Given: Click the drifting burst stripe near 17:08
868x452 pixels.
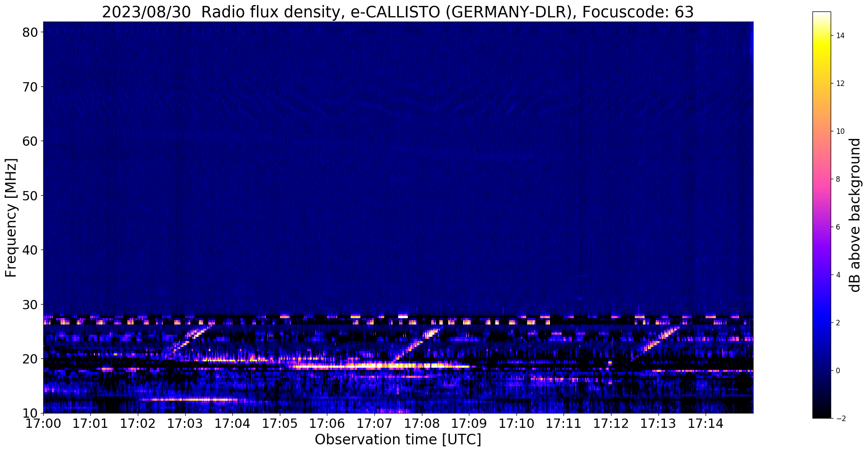Looking at the screenshot, I should tap(418, 344).
